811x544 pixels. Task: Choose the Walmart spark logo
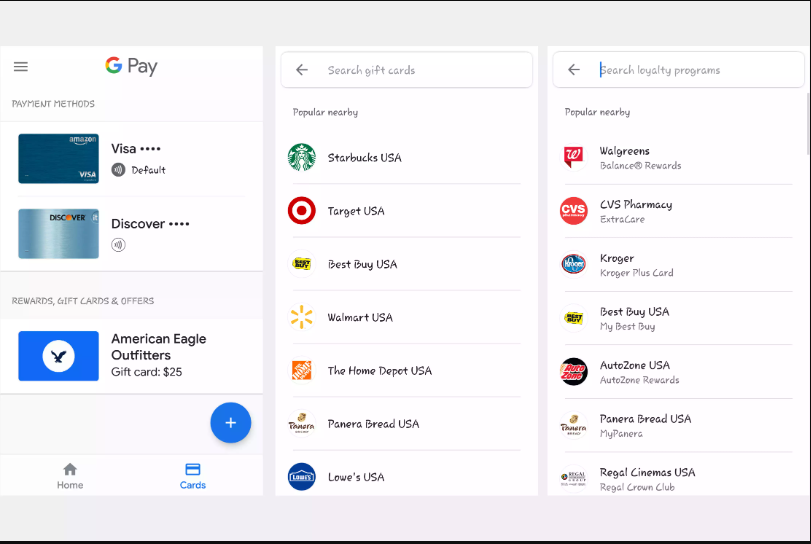click(x=302, y=317)
